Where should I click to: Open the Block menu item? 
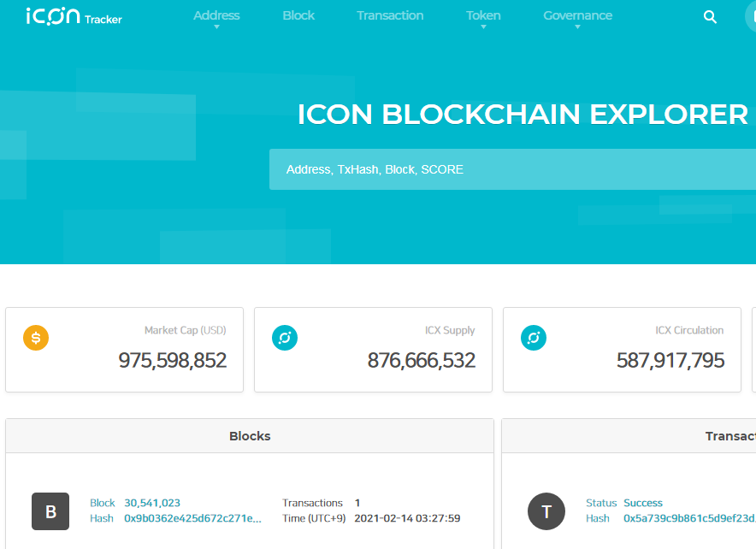298,15
